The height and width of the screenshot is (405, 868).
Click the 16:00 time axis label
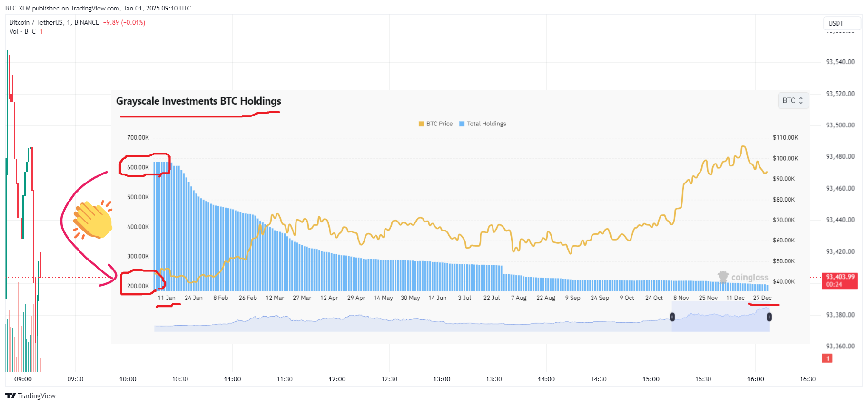click(x=756, y=379)
